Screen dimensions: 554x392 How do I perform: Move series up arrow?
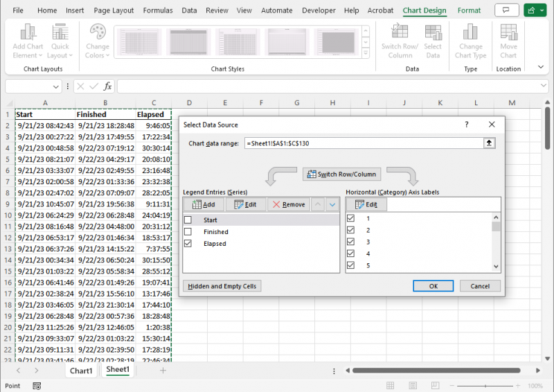[318, 204]
